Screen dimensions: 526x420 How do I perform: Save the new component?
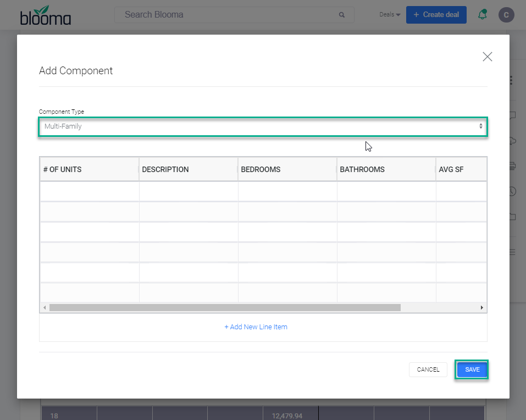click(472, 369)
